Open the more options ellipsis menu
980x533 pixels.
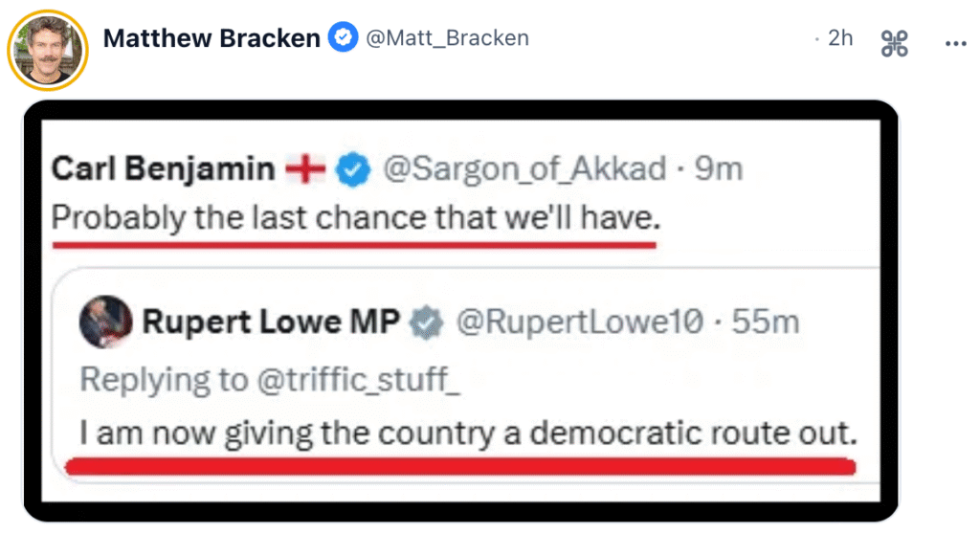coord(954,43)
